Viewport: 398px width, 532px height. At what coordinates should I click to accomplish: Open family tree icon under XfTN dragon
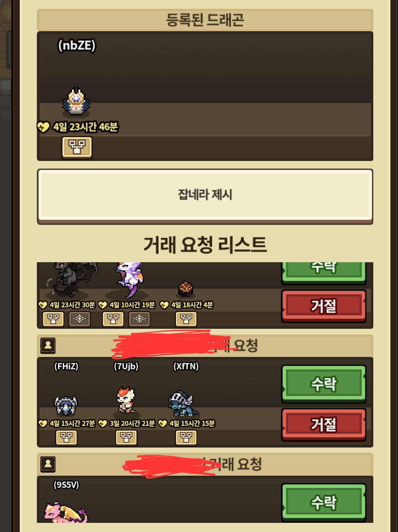(186, 438)
